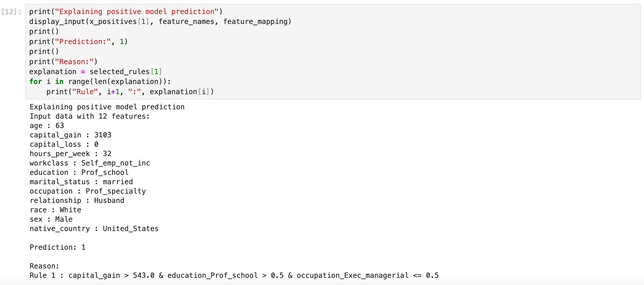Click the "age : 63" output line
The height and width of the screenshot is (285, 644).
[x=47, y=126]
